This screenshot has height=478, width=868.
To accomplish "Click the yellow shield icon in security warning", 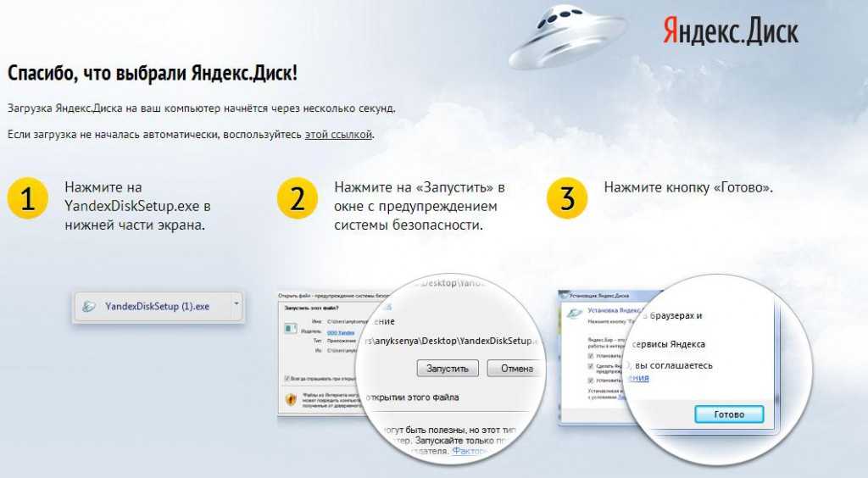I will (x=291, y=399).
